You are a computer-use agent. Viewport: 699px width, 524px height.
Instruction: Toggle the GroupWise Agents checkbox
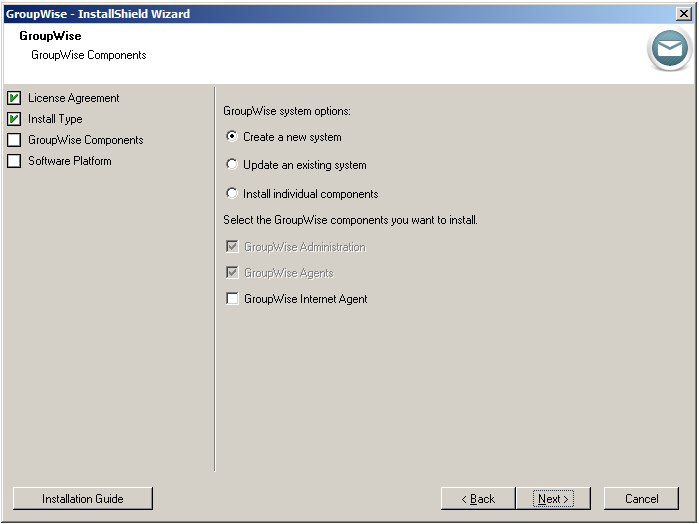[233, 273]
